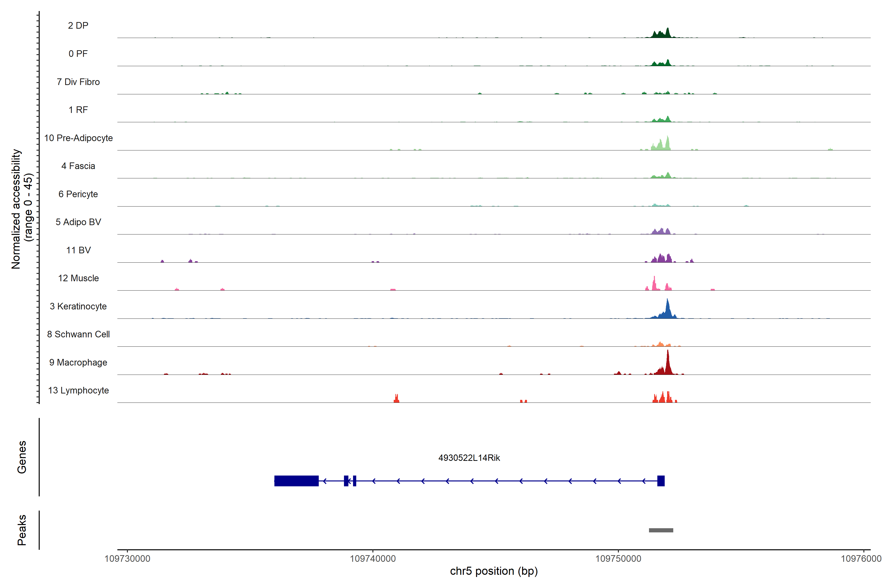This screenshot has width=882, height=588.
Task: Click the chr5 position (bp) axis title
Action: coord(493,571)
